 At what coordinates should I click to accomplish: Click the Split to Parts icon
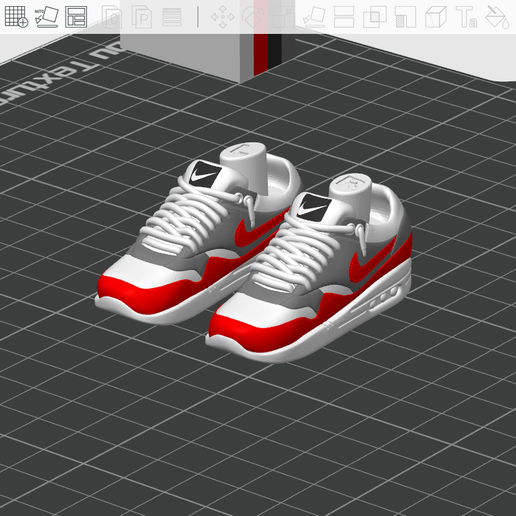point(142,16)
